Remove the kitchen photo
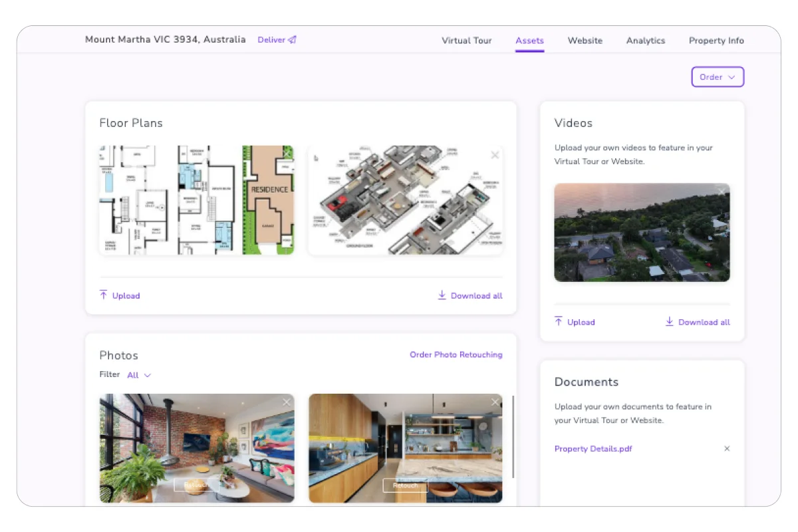Image resolution: width=798 pixels, height=532 pixels. coord(495,402)
